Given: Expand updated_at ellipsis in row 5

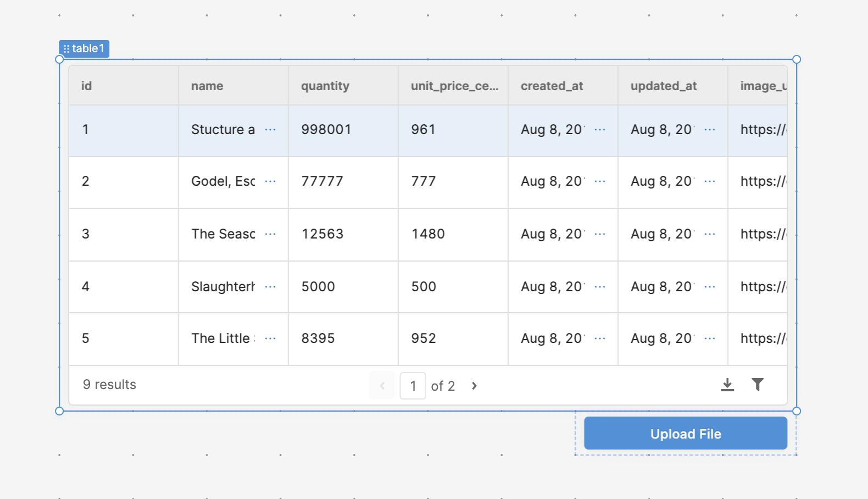Looking at the screenshot, I should [x=710, y=339].
